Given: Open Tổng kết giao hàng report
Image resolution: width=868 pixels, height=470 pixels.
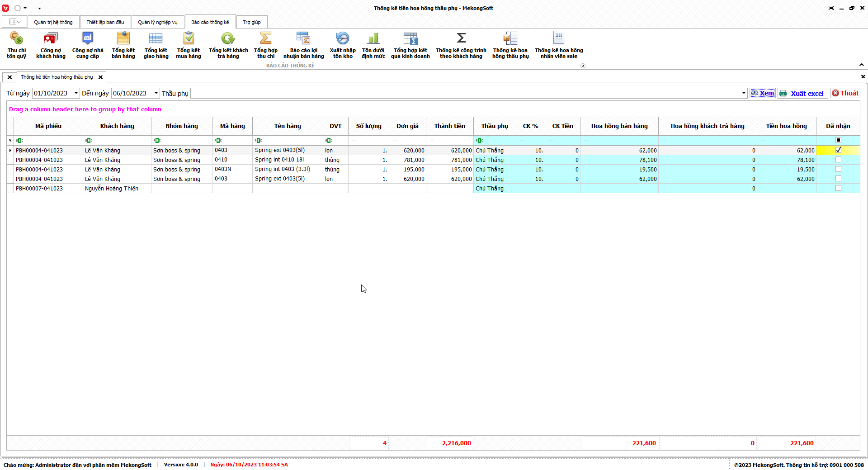Looking at the screenshot, I should point(156,45).
